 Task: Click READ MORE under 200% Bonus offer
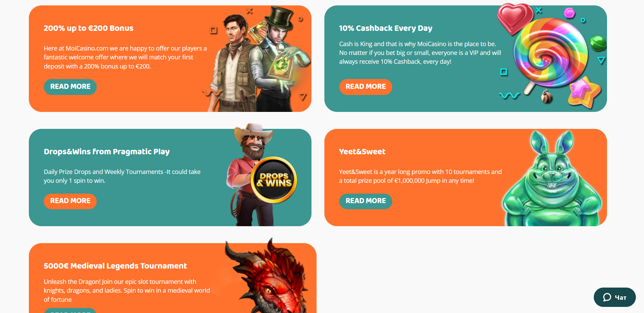click(70, 87)
